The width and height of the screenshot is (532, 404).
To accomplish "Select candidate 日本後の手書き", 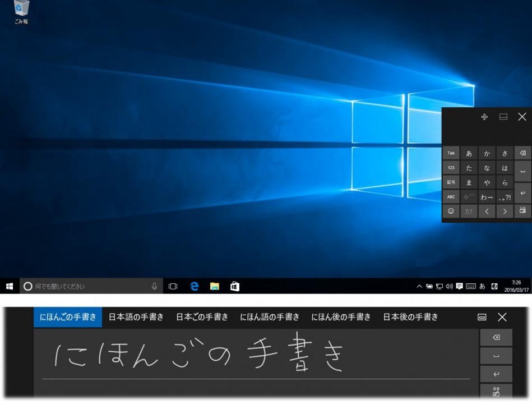I will (x=410, y=317).
